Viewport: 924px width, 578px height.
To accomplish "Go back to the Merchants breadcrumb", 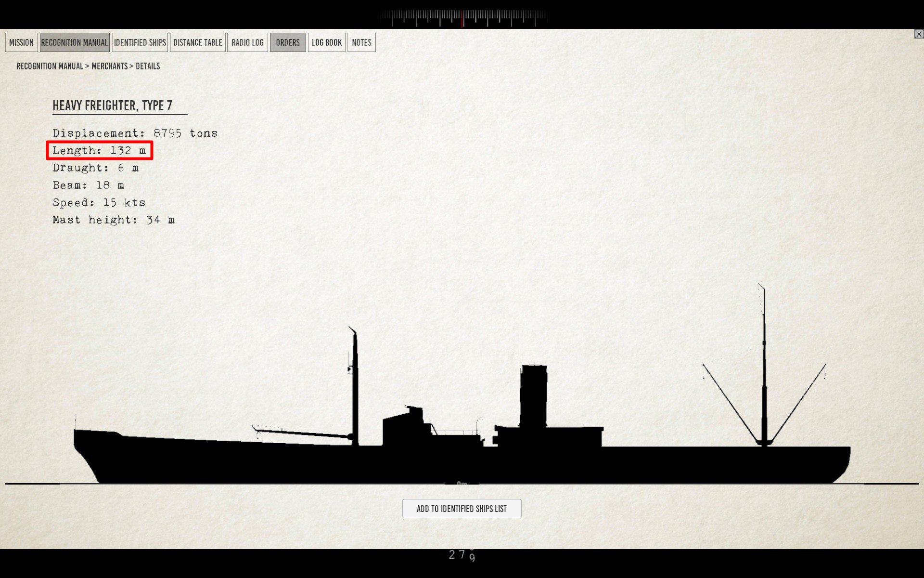I will 109,66.
